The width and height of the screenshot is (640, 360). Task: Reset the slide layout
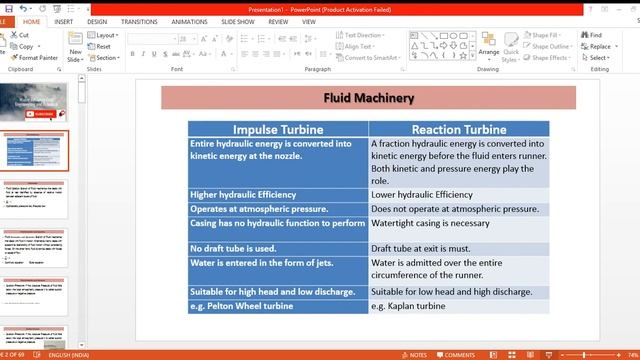[x=99, y=47]
